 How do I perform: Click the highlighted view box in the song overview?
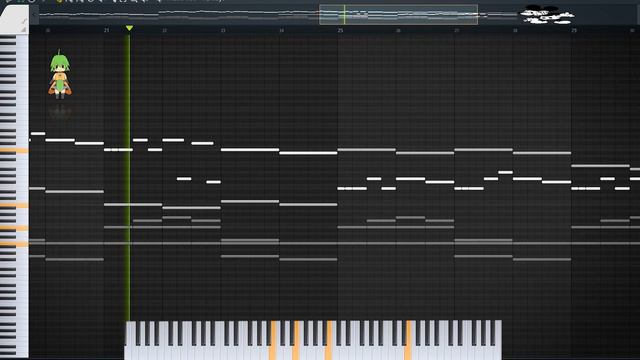tap(398, 15)
